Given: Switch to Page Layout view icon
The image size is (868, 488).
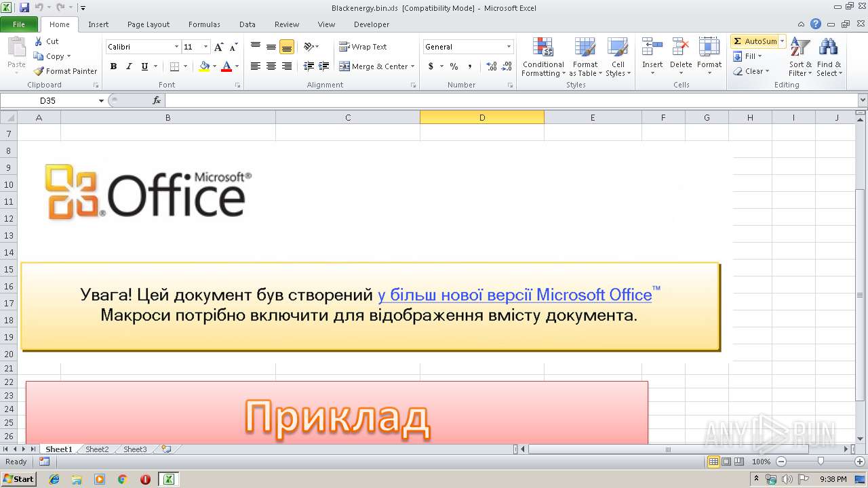Looking at the screenshot, I should click(726, 462).
